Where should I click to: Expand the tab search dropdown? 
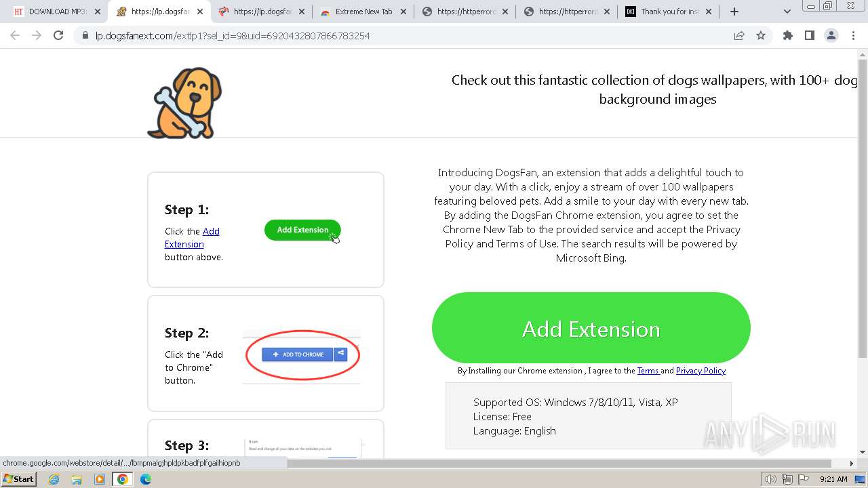click(787, 12)
